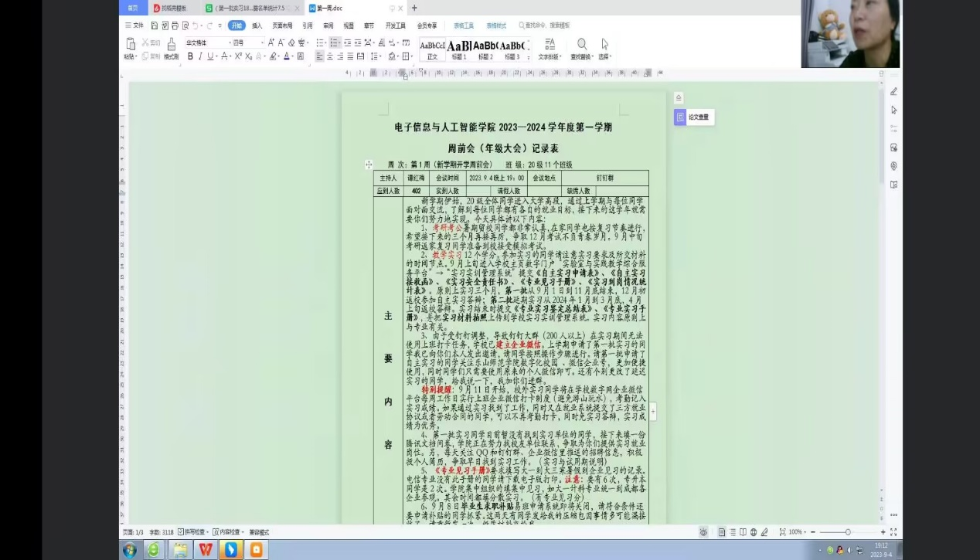The image size is (980, 560).
Task: Click the Find and Replace magnifier icon
Action: (x=581, y=45)
